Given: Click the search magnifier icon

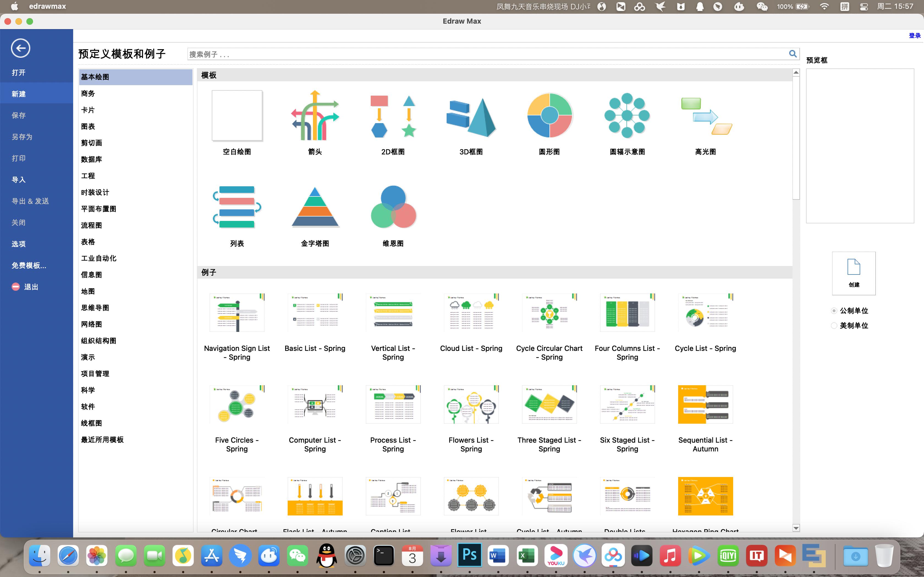Looking at the screenshot, I should point(793,54).
